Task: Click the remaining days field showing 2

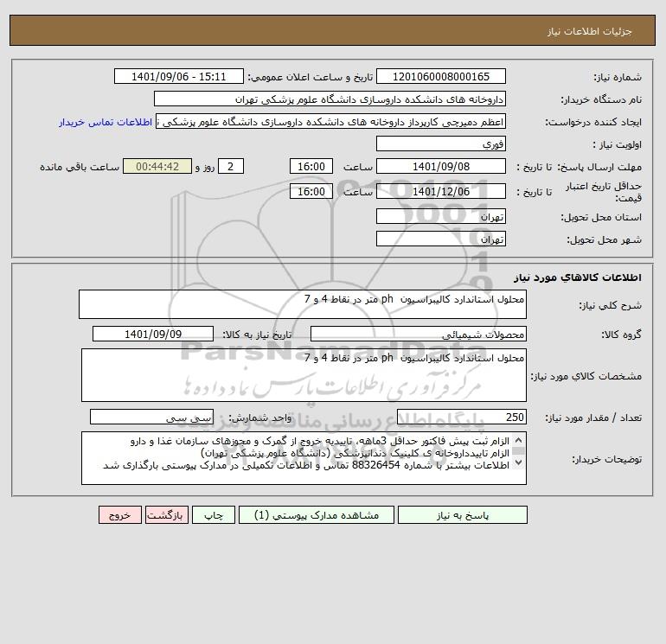Action: point(231,167)
